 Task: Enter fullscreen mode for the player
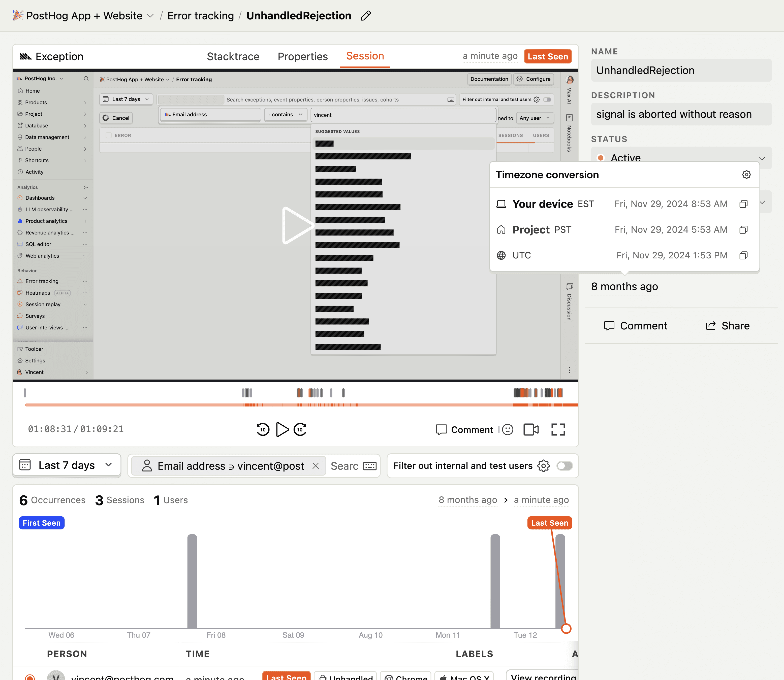coord(558,430)
